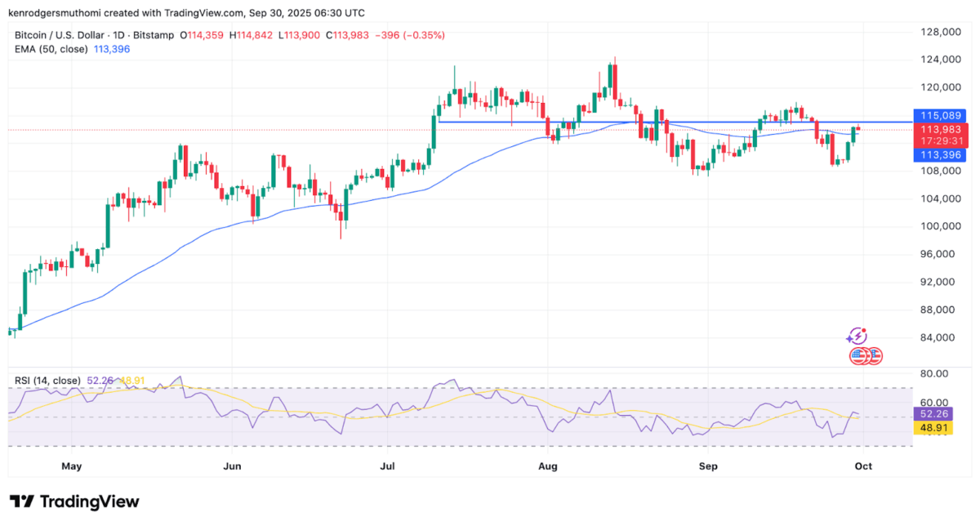Click the 80.00 level on the RSI scale
The image size is (980, 526).
pos(933,374)
